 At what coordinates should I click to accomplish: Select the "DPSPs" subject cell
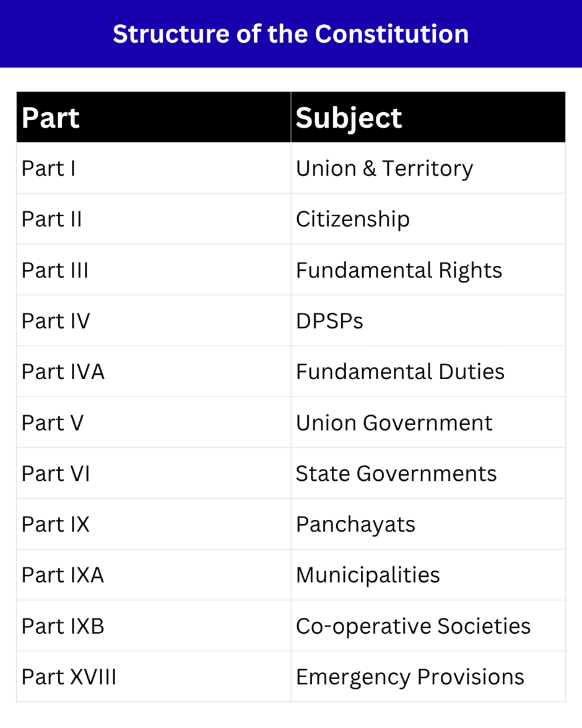329,321
